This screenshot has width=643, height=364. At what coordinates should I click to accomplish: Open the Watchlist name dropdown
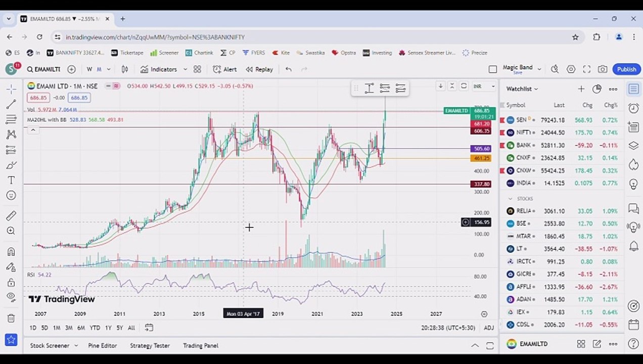tap(522, 89)
